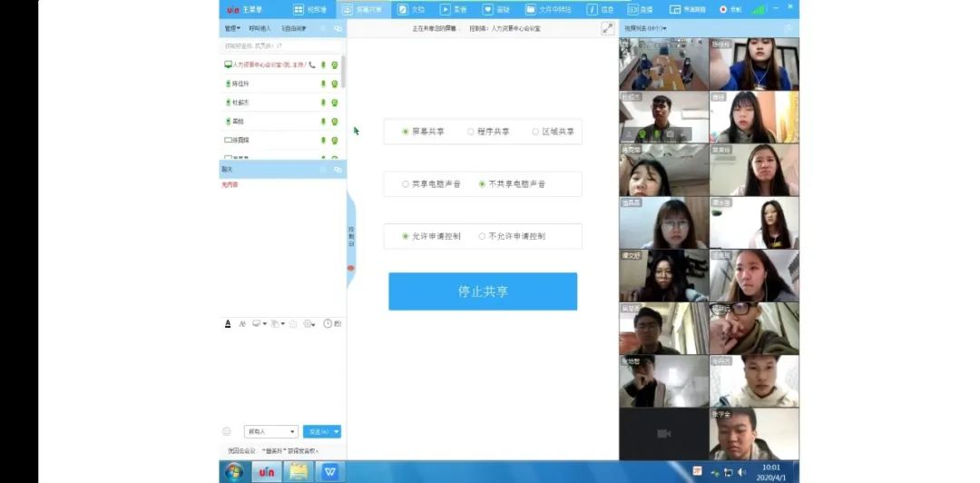Toggle camera of second participant row
Screen dimensions: 980x483
tap(334, 84)
